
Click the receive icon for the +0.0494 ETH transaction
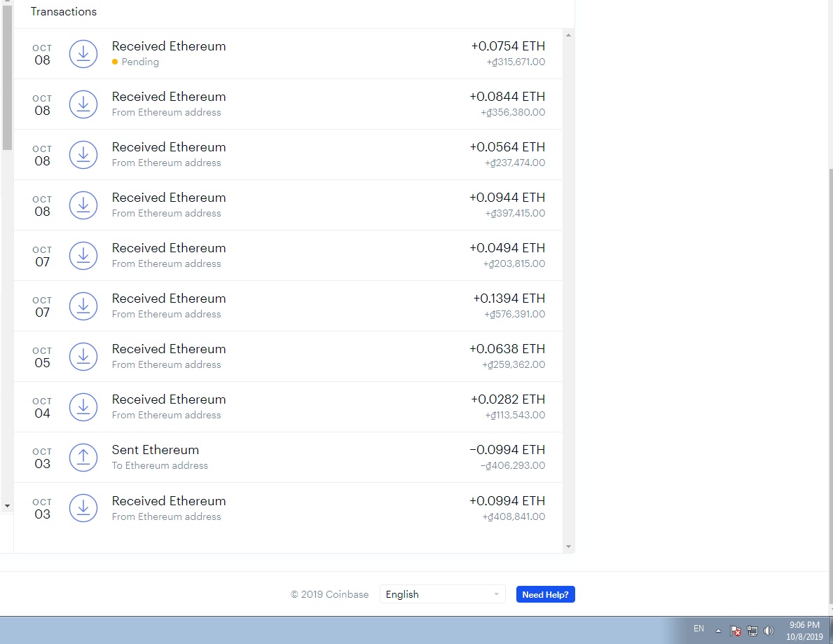[83, 256]
